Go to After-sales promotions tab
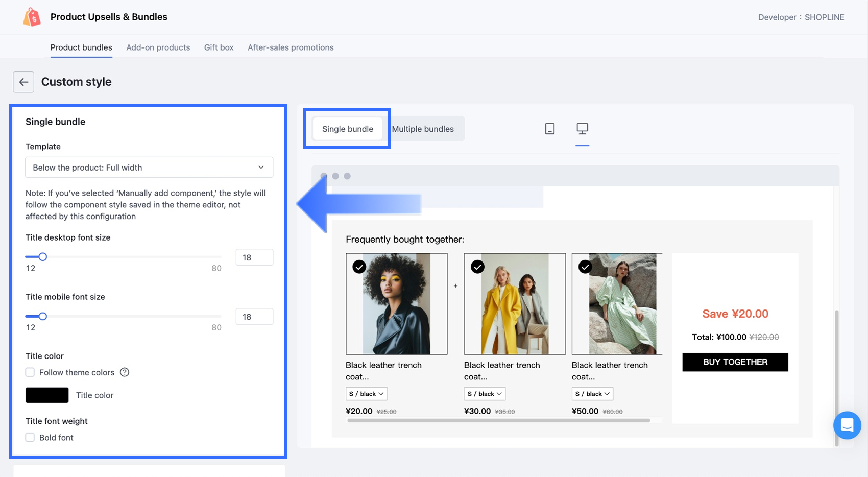 pyautogui.click(x=291, y=47)
